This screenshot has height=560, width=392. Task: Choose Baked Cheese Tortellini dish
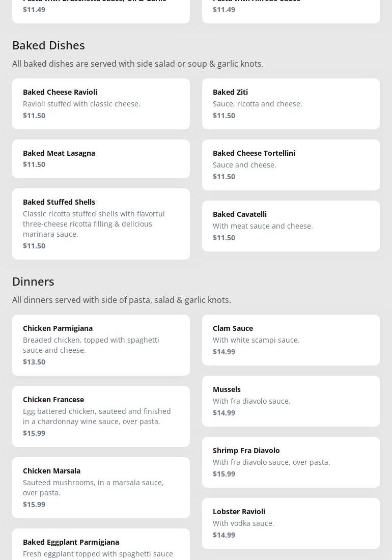coord(291,164)
